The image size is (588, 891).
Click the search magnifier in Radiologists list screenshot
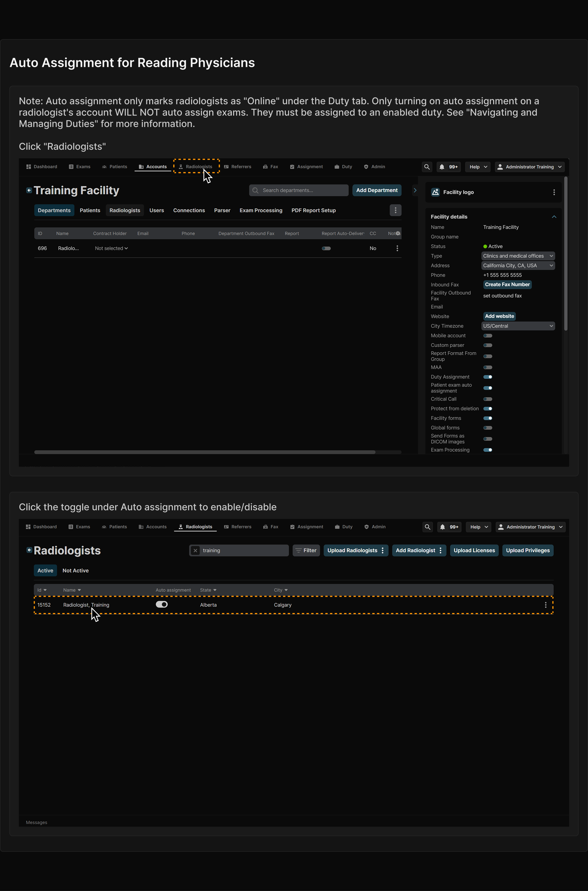tap(428, 527)
